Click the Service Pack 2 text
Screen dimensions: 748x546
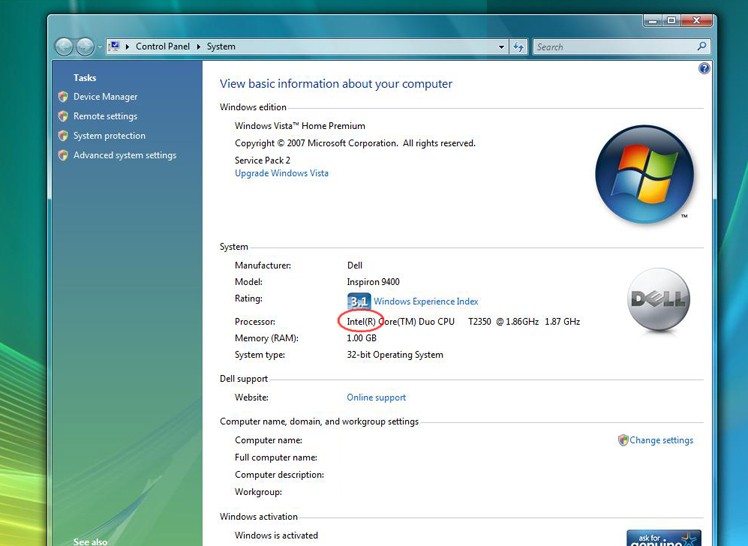click(x=262, y=160)
